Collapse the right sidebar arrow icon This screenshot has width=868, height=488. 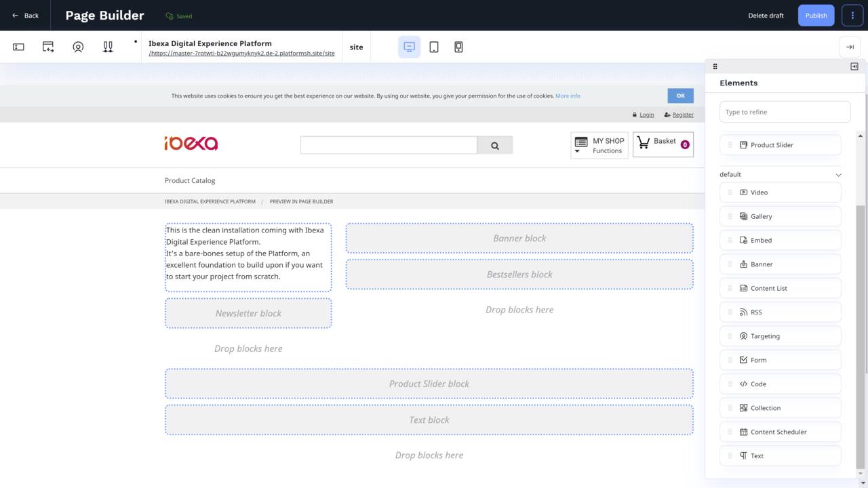click(850, 47)
